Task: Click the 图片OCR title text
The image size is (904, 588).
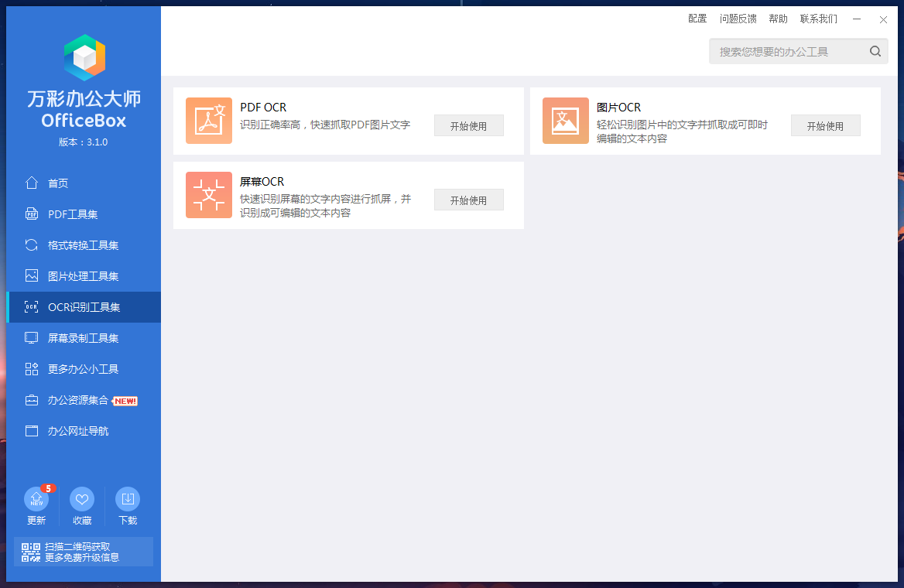Action: point(619,108)
